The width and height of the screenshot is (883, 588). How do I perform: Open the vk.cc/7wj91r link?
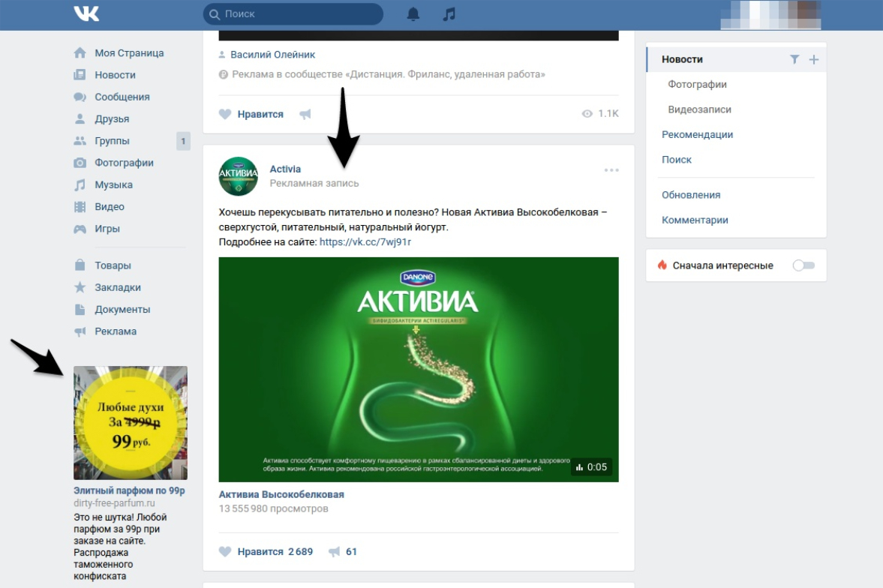(365, 242)
